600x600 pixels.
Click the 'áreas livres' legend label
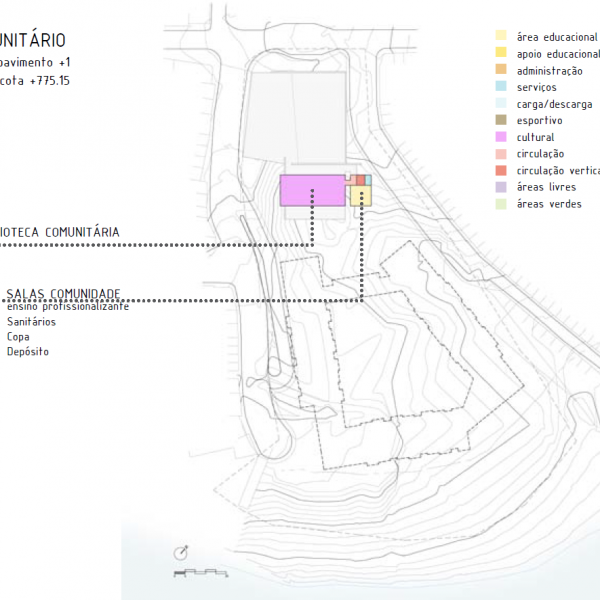coord(546,187)
